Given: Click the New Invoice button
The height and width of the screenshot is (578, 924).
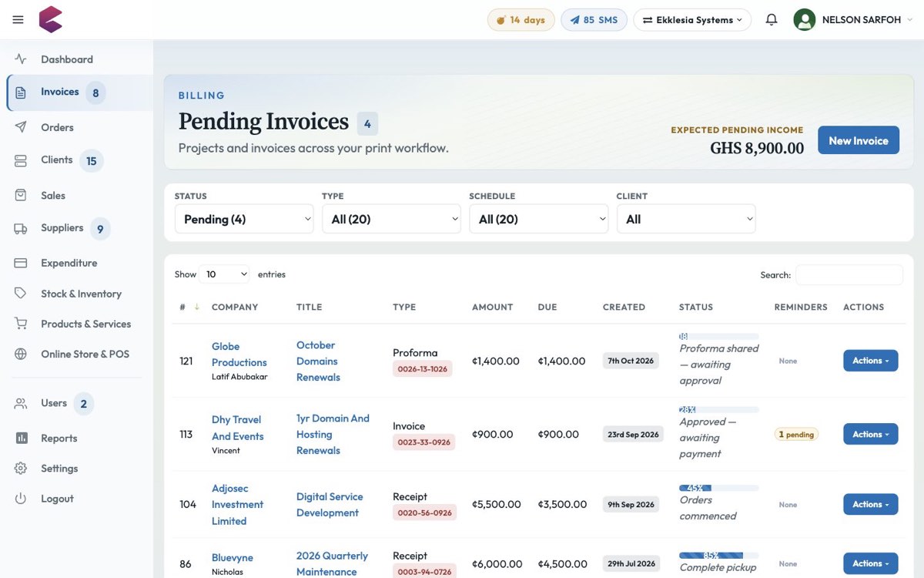Looking at the screenshot, I should click(x=858, y=140).
